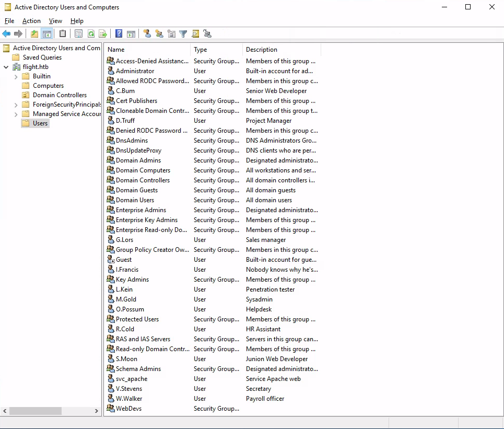The image size is (504, 429).
Task: Click the Back arrow toolbar button
Action: point(6,34)
